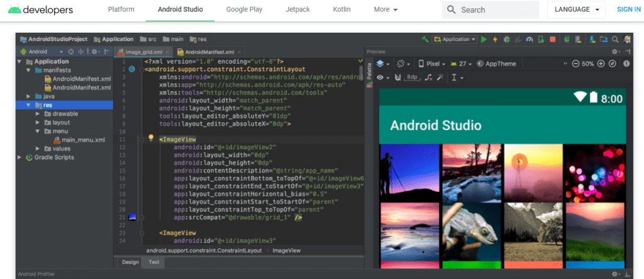Viewport: 644px width, 279px height.
Task: Click the blue C gutter icon on line 2
Action: (x=132, y=69)
